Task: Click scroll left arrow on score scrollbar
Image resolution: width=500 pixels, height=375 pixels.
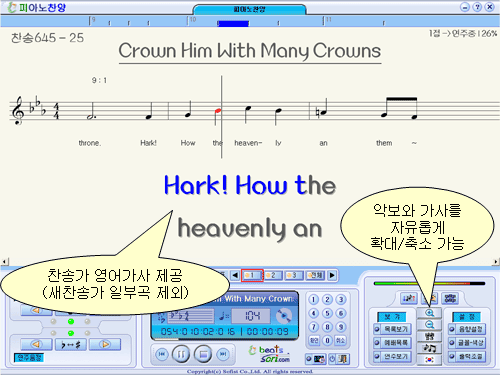Action: [4, 262]
